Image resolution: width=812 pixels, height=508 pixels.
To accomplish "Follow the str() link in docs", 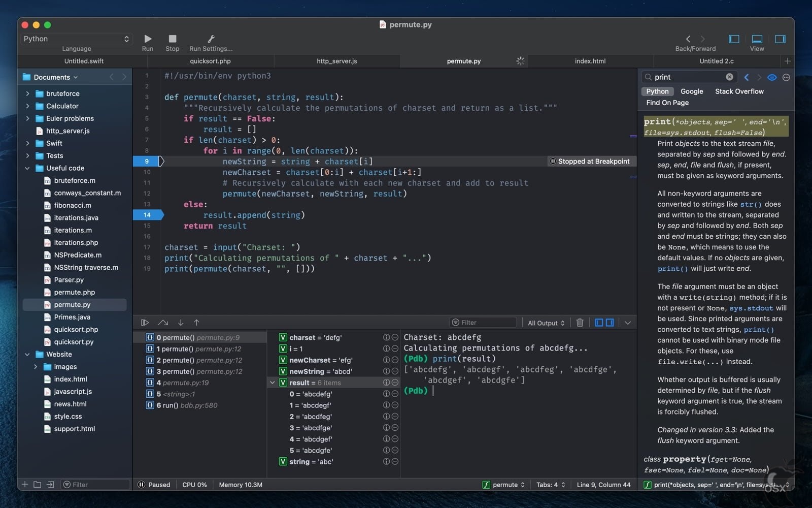I will 751,204.
